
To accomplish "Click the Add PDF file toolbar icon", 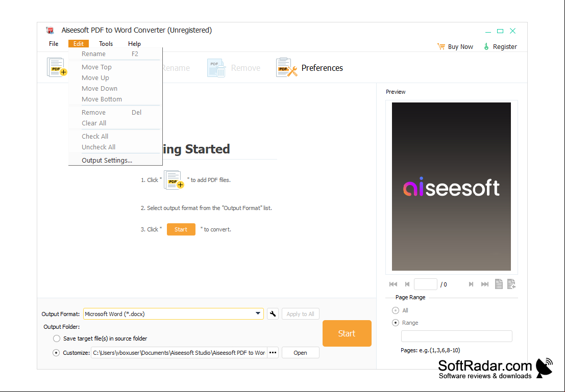I will [57, 67].
